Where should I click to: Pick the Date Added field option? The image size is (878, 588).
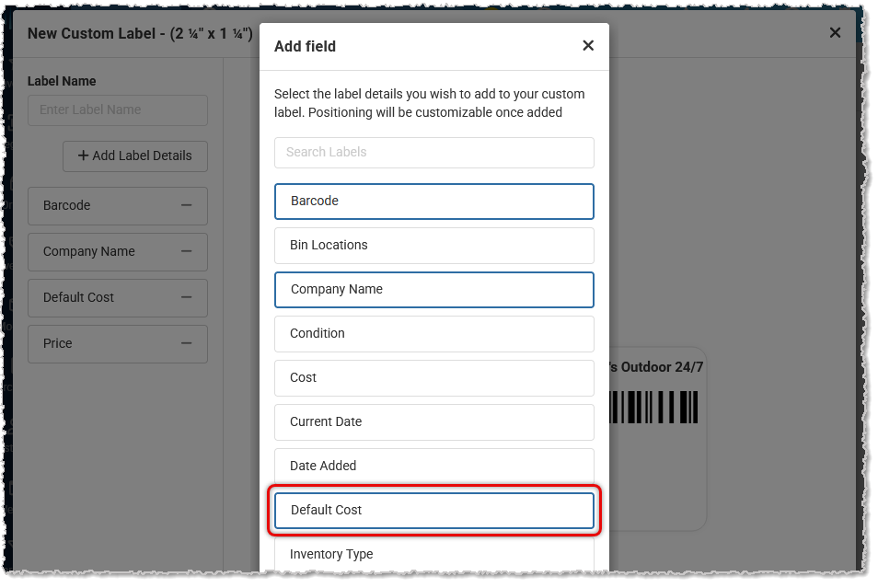point(433,466)
